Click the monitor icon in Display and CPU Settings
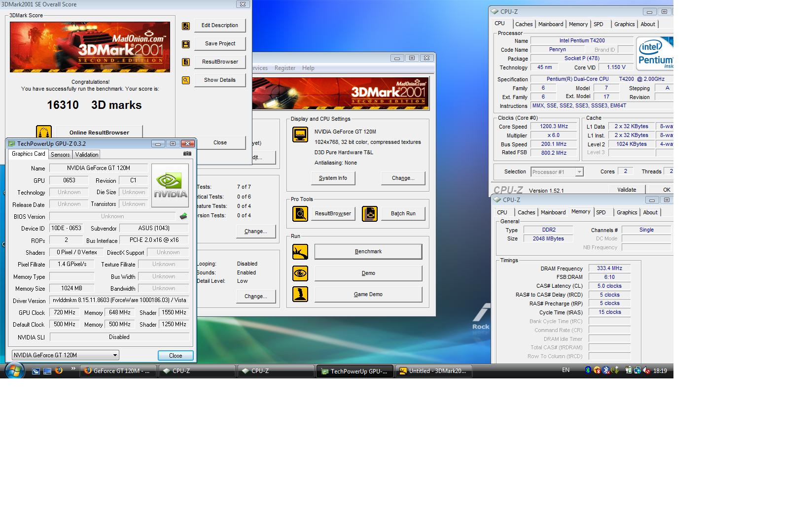Screen dimensions: 812x507 coord(300,135)
